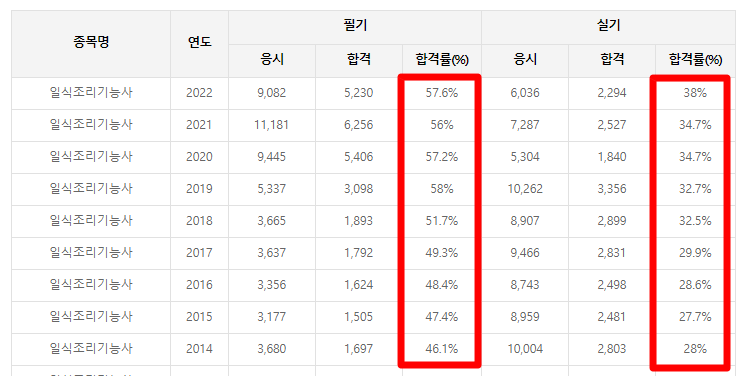Click the year cell 2021

pyautogui.click(x=199, y=125)
